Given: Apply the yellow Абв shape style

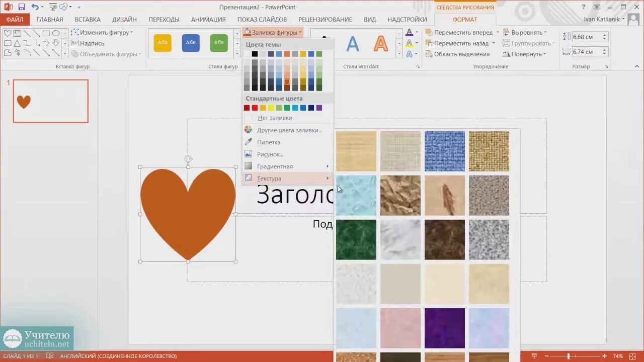Looking at the screenshot, I should click(x=163, y=43).
